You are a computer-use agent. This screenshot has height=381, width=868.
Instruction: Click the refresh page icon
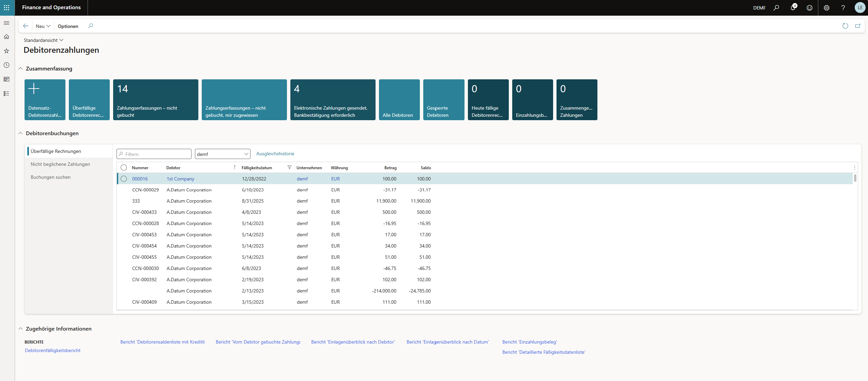click(845, 26)
